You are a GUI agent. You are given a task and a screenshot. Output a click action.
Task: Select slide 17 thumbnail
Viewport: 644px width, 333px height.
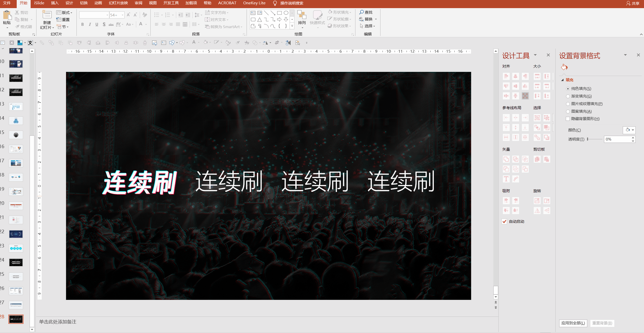[16, 163]
